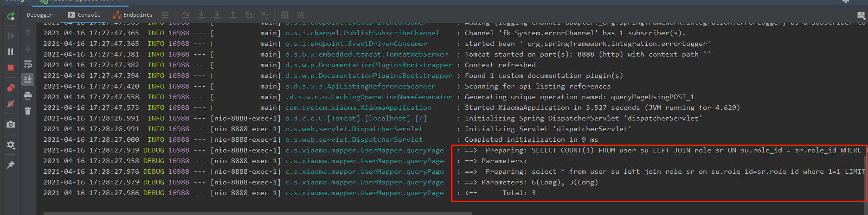Toggle Mute Breakpoints
Image resolution: width=868 pixels, height=215 pixels.
[x=11, y=104]
